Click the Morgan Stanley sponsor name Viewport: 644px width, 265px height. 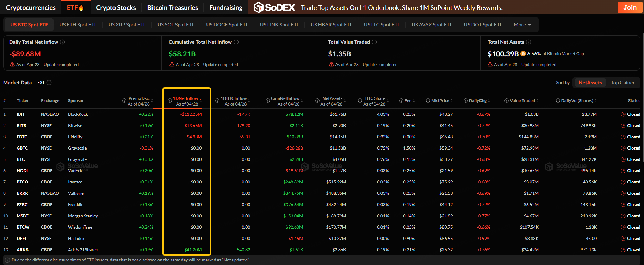(x=83, y=216)
